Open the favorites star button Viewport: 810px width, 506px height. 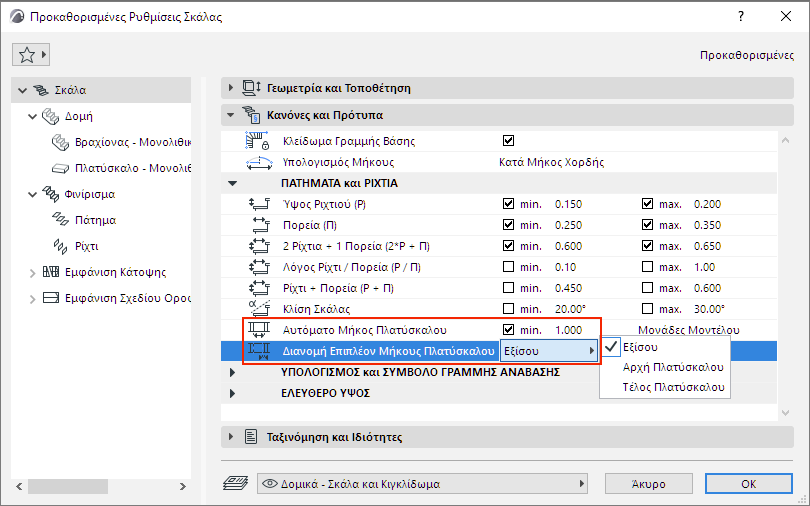[31, 54]
